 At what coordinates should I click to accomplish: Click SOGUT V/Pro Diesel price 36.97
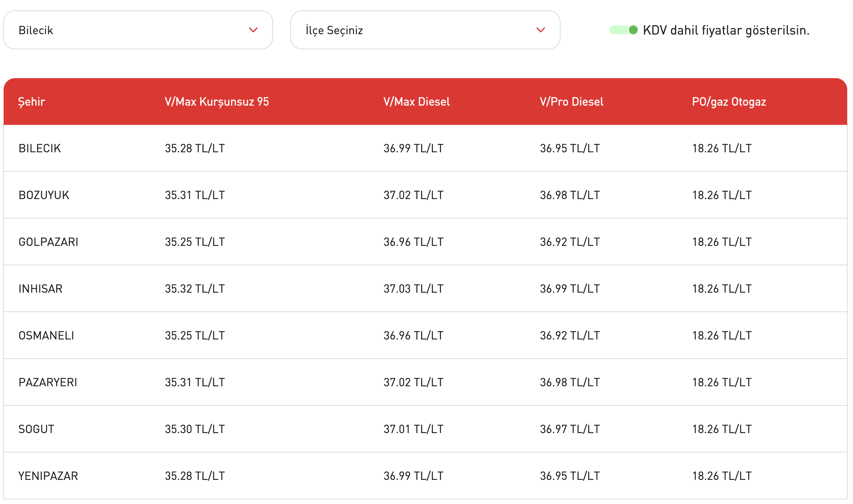tap(570, 429)
